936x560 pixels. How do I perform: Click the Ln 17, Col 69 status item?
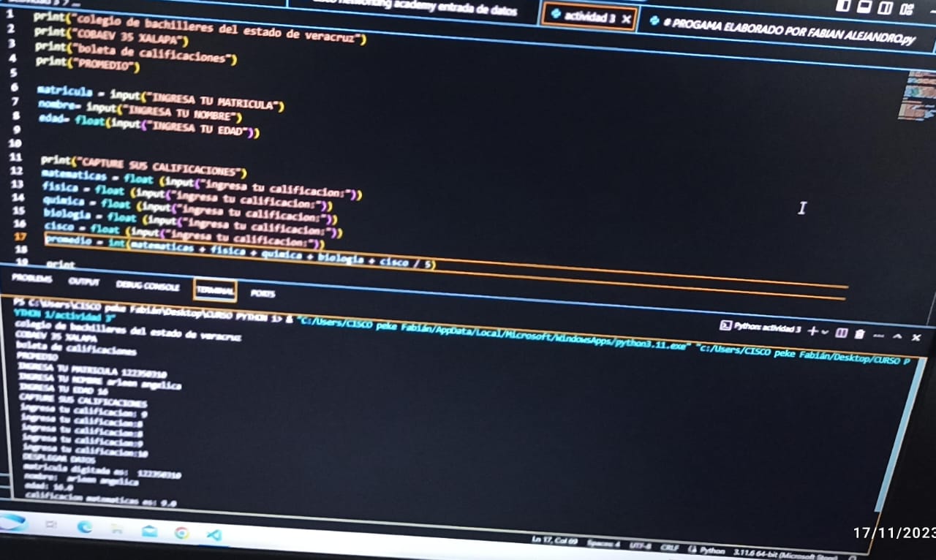(555, 540)
